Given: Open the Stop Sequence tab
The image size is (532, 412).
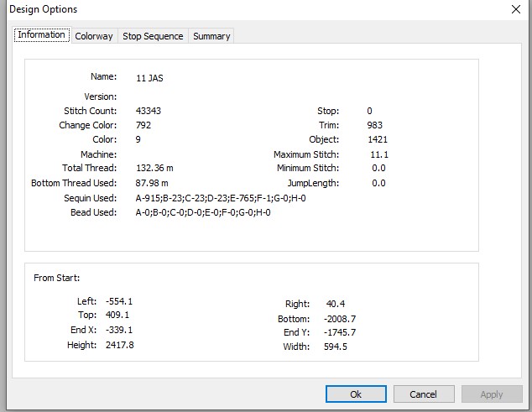Looking at the screenshot, I should click(153, 36).
